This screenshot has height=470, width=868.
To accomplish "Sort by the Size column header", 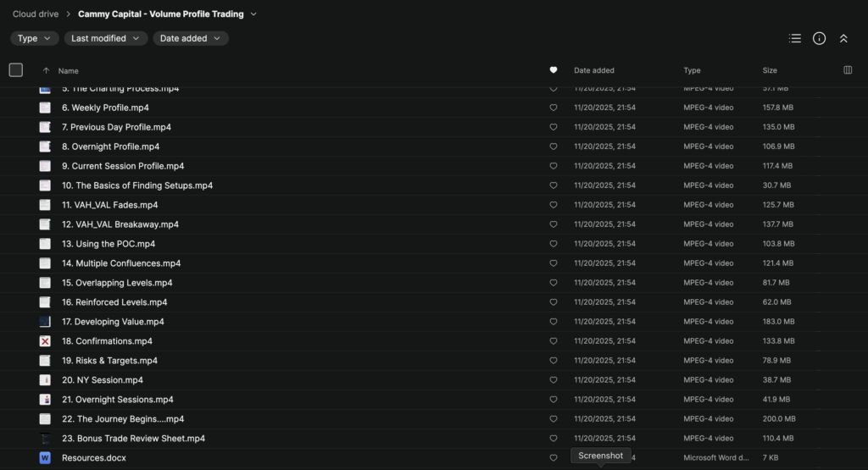I will pos(770,70).
